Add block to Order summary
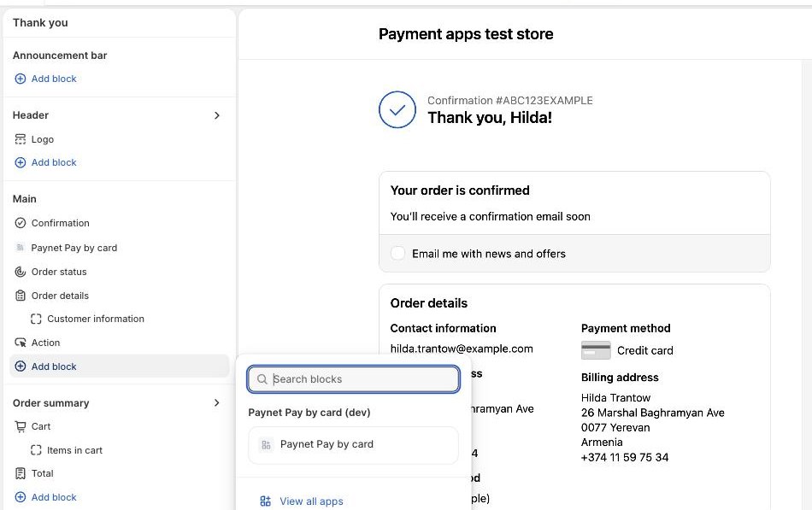This screenshot has height=510, width=812. click(54, 497)
